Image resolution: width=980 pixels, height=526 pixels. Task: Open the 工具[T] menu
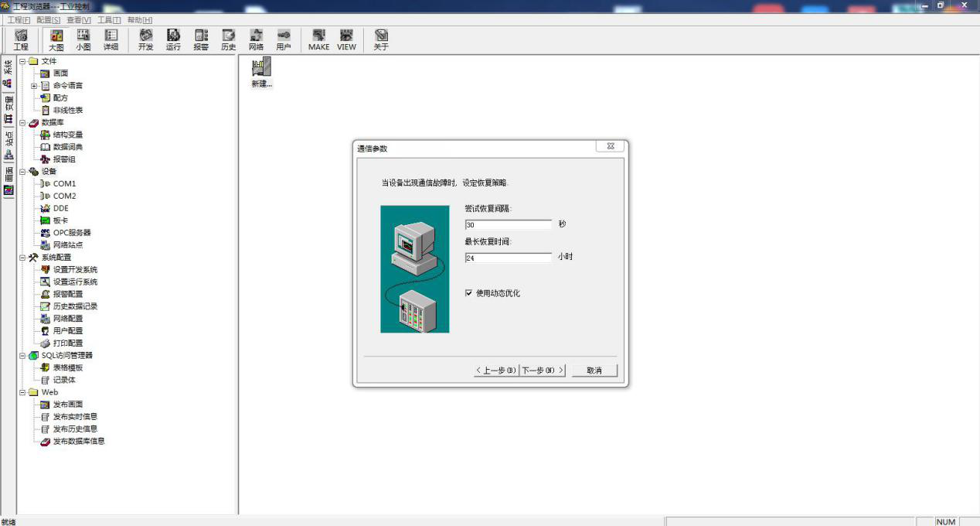109,19
